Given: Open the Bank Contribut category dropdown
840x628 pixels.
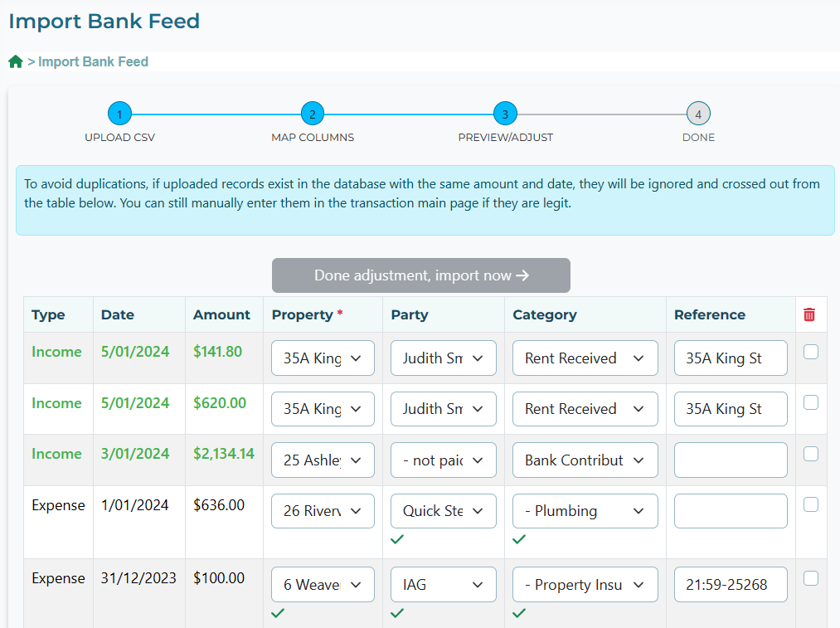Looking at the screenshot, I should tap(585, 460).
